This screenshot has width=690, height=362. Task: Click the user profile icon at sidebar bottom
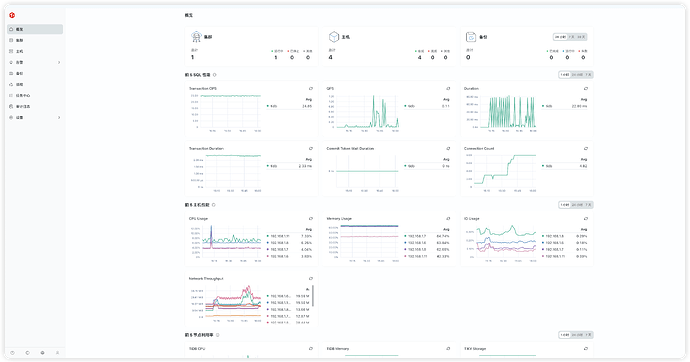(x=57, y=353)
